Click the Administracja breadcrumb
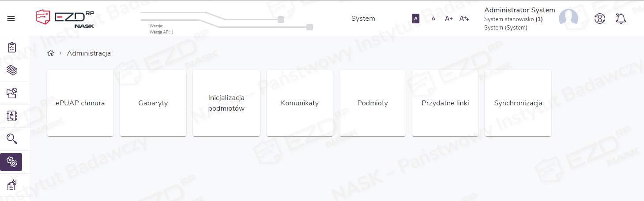644x201 pixels. (x=89, y=53)
